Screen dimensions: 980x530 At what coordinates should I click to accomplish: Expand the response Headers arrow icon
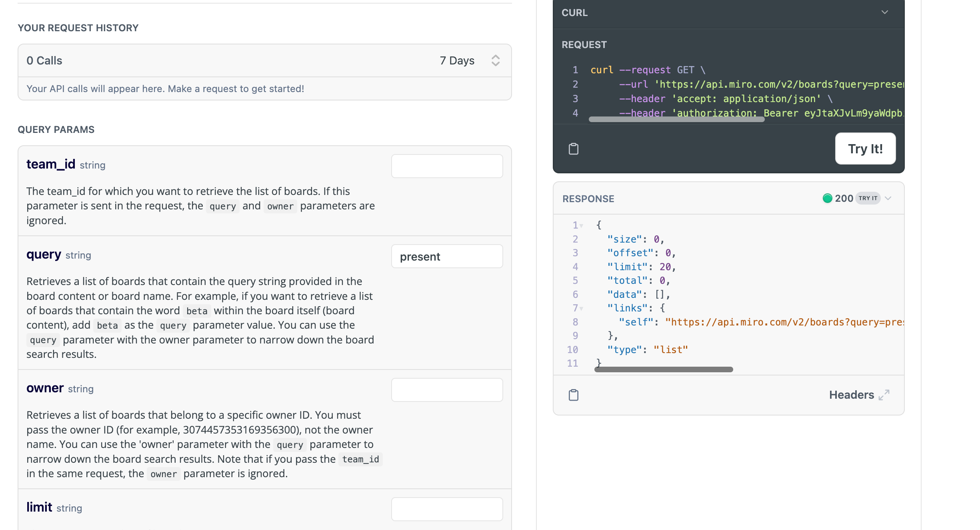[884, 395]
